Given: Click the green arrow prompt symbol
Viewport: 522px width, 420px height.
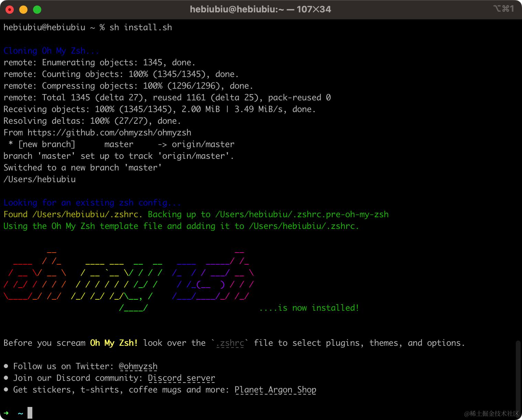Looking at the screenshot, I should coord(6,413).
